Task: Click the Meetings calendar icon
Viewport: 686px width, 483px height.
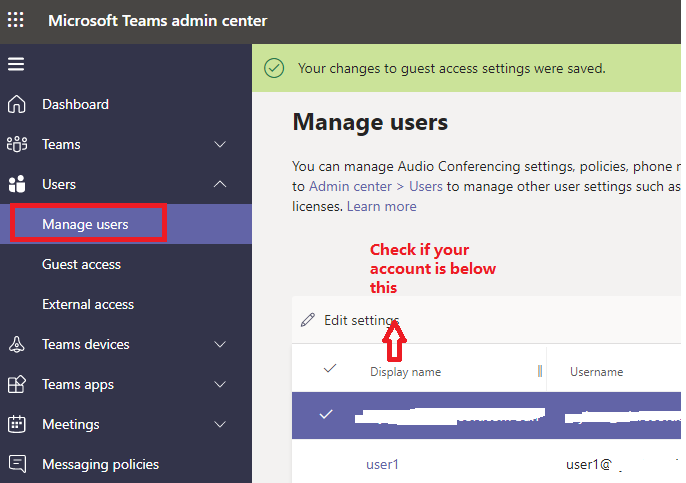Action: (17, 424)
